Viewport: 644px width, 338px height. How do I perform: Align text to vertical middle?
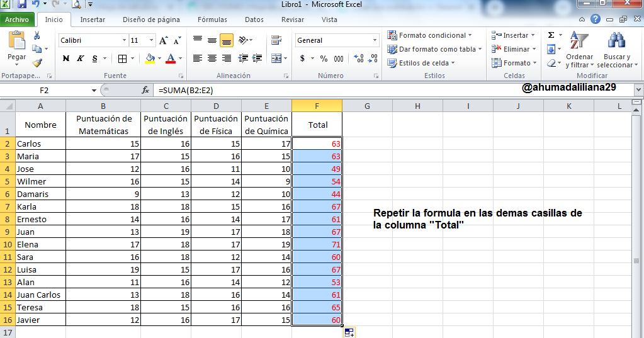tap(212, 40)
